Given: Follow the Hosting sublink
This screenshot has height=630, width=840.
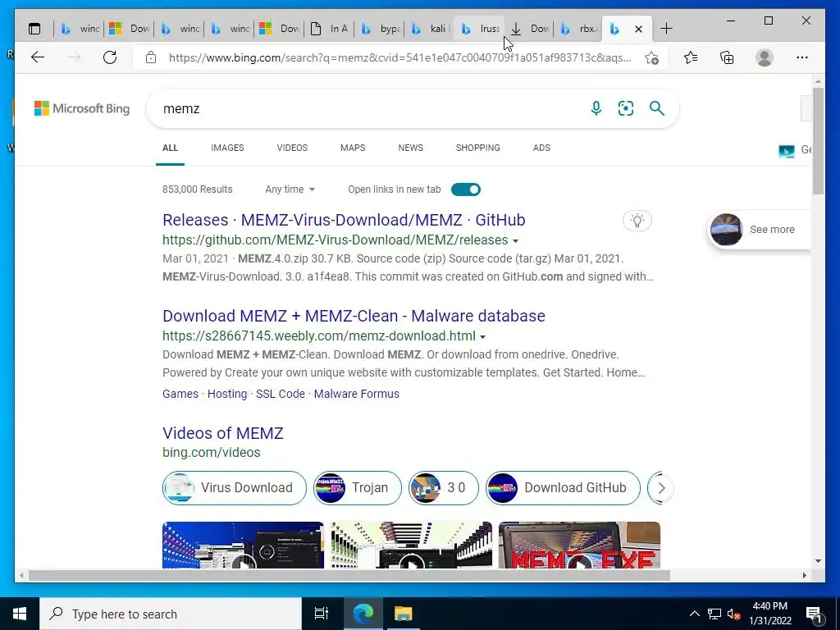Looking at the screenshot, I should 227,394.
